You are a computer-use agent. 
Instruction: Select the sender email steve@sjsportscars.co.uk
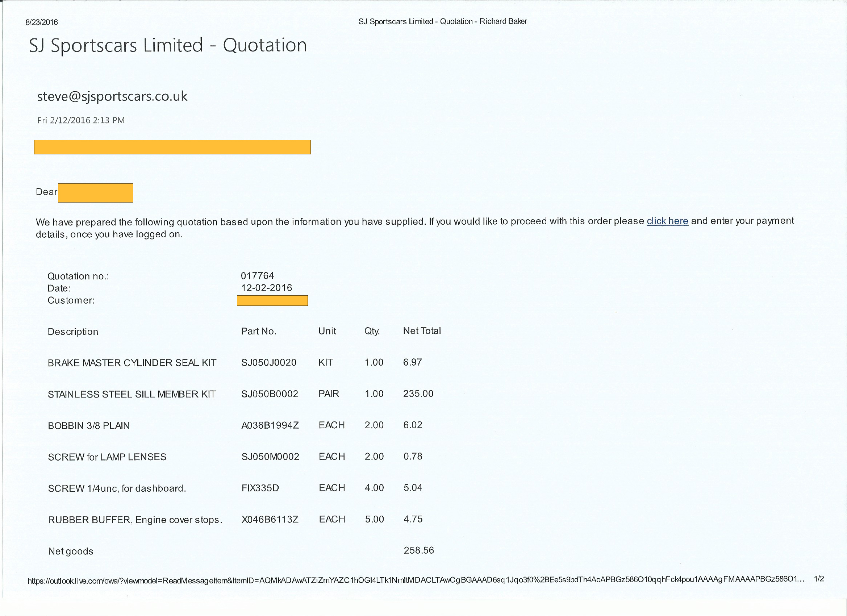point(112,96)
